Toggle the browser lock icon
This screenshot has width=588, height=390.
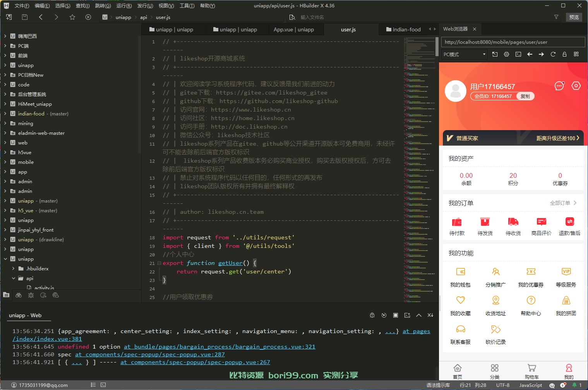(565, 54)
